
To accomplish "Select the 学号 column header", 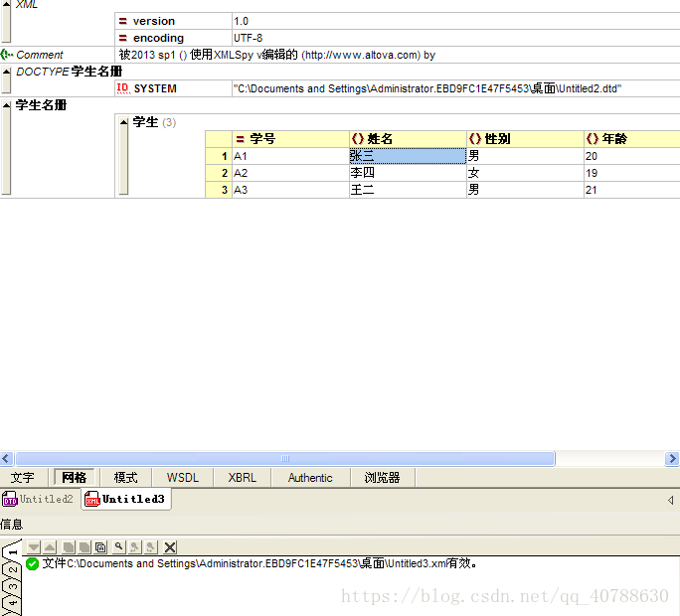I will (290, 139).
